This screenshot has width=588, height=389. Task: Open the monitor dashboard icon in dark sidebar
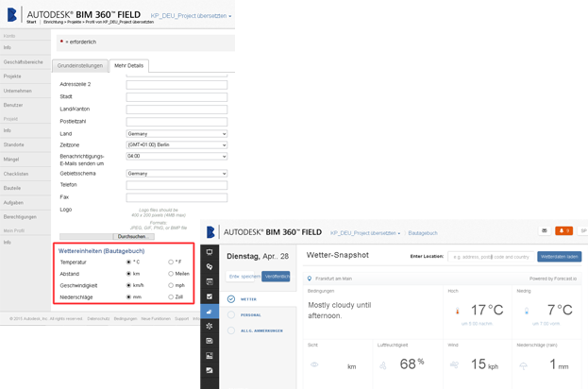210,252
